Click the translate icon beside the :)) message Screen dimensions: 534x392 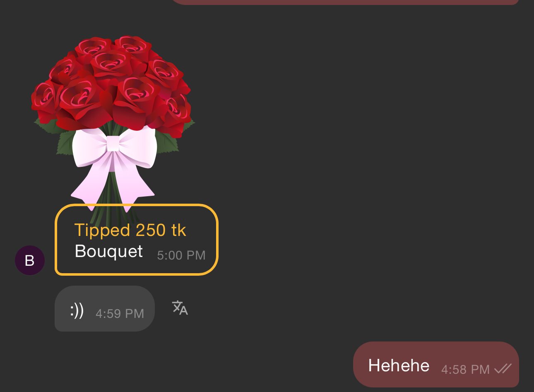(x=180, y=308)
